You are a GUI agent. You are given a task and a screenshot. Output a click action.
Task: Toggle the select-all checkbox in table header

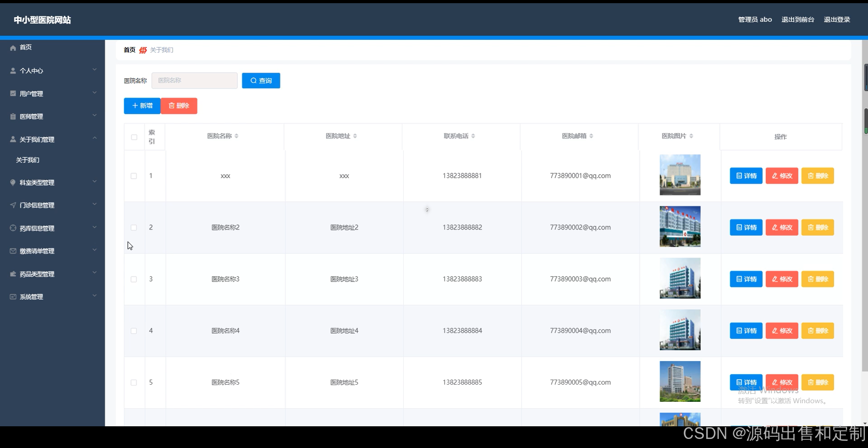coord(134,137)
